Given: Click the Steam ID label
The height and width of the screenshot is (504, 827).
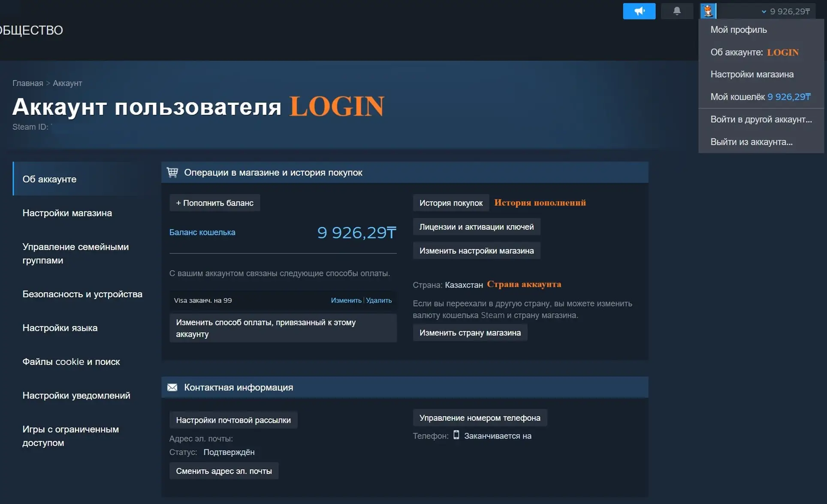Looking at the screenshot, I should [x=30, y=127].
